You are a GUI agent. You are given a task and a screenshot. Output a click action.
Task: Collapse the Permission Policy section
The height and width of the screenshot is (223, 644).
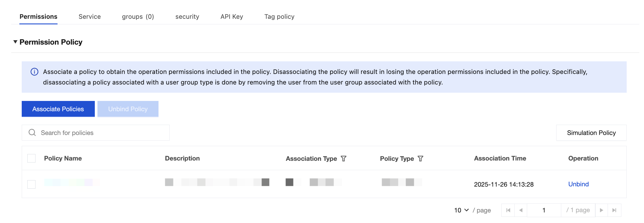tap(15, 42)
